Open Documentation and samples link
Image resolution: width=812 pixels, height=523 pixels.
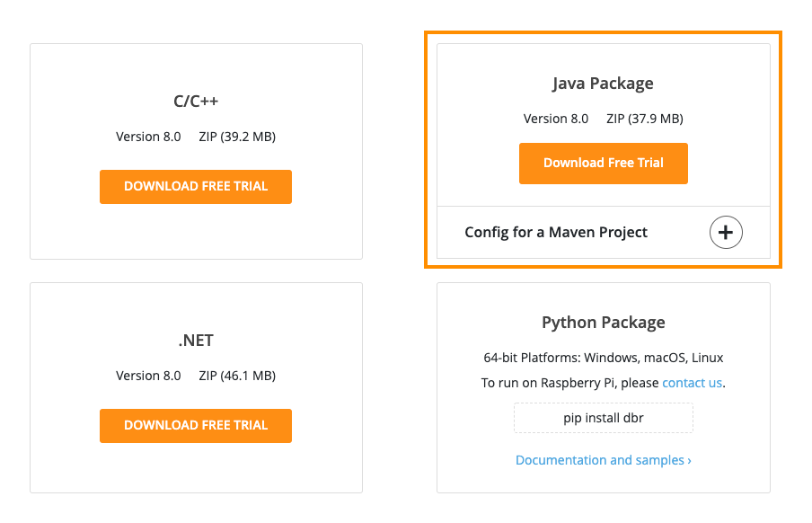tap(603, 460)
